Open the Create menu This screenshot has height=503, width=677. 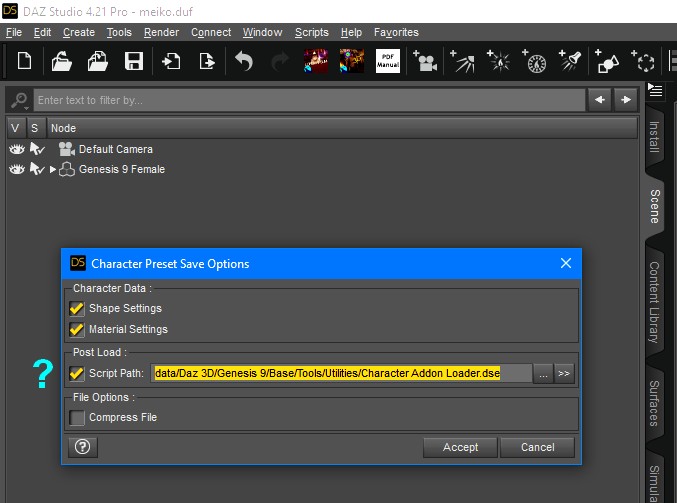79,32
